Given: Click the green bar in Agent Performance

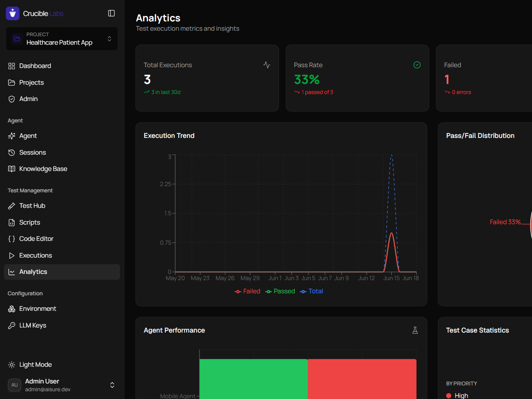Looking at the screenshot, I should click(254, 379).
